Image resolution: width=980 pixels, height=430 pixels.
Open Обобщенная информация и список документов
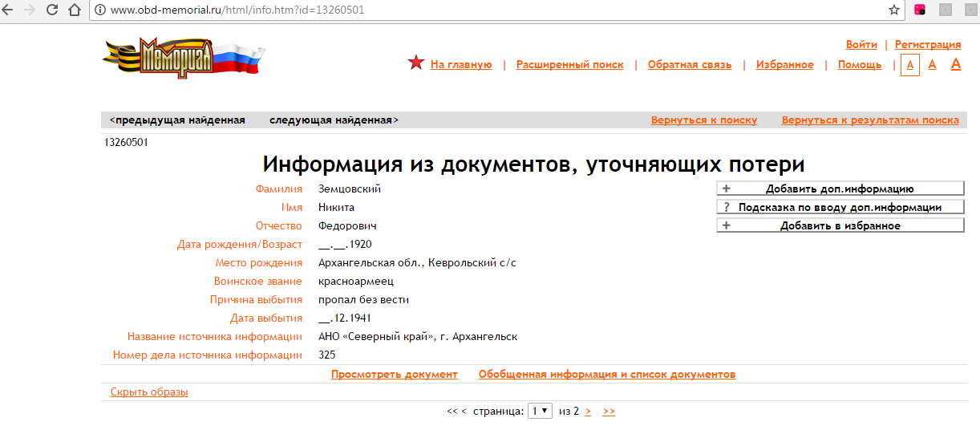pos(607,375)
